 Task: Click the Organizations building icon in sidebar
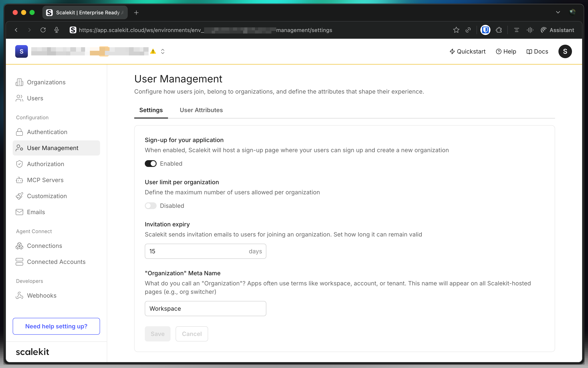(19, 82)
